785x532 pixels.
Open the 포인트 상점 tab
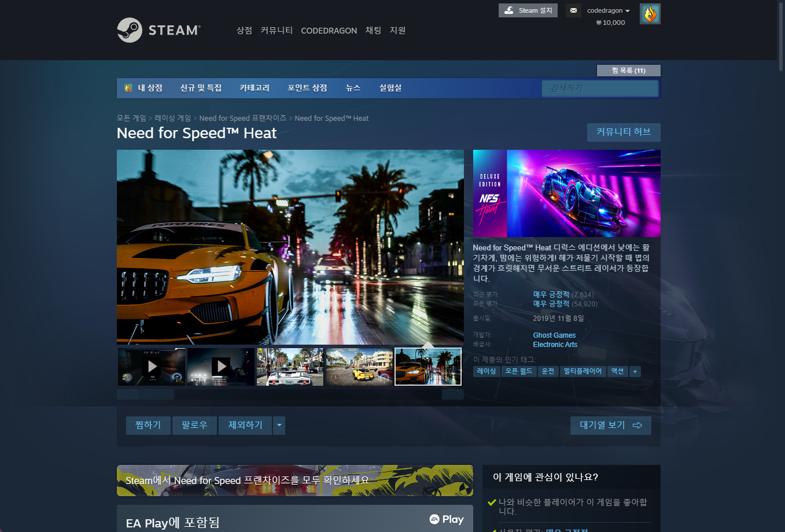(x=307, y=88)
